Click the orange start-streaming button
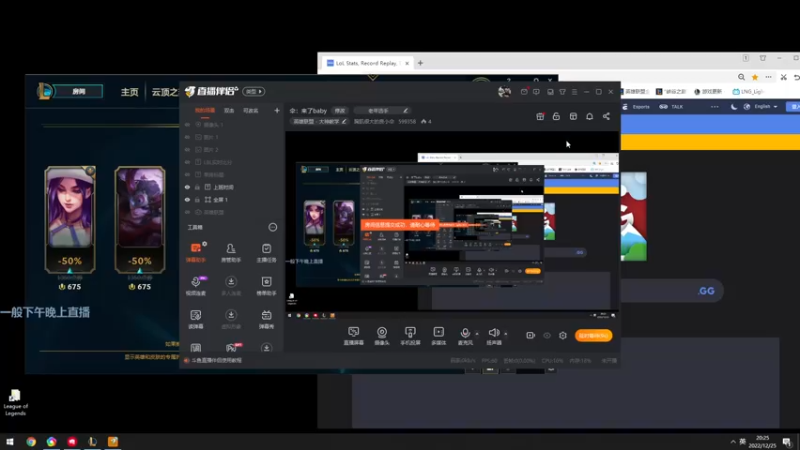Image resolution: width=800 pixels, height=450 pixels. [x=593, y=335]
